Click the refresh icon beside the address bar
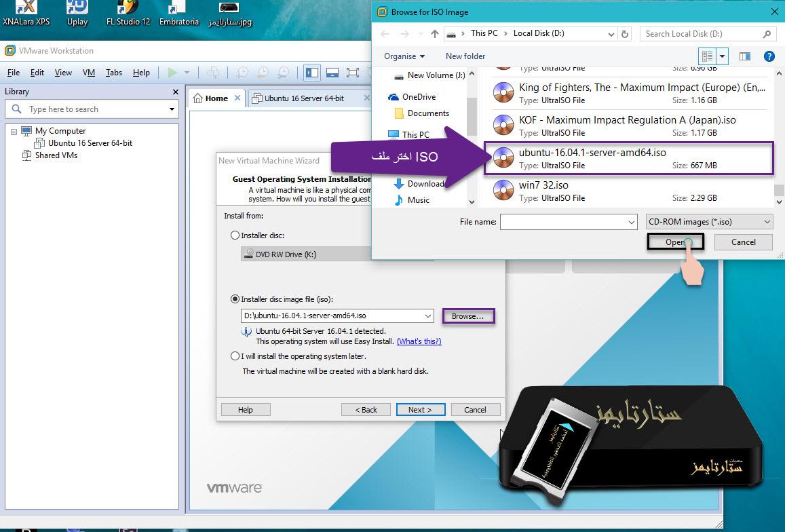785x532 pixels. (x=624, y=33)
